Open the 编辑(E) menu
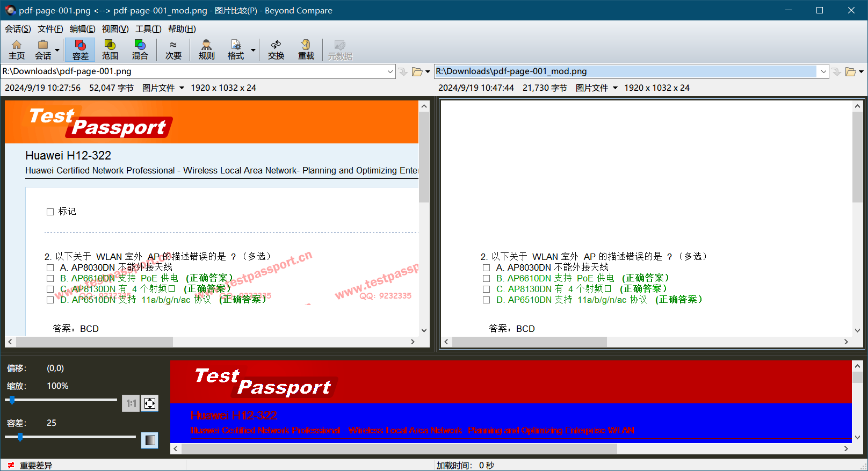Viewport: 868px width, 471px height. [x=82, y=29]
